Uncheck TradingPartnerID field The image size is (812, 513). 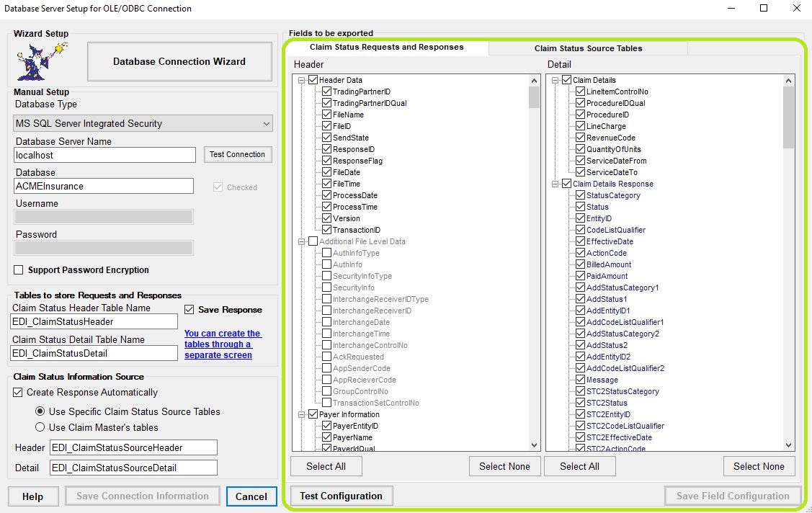pos(327,92)
